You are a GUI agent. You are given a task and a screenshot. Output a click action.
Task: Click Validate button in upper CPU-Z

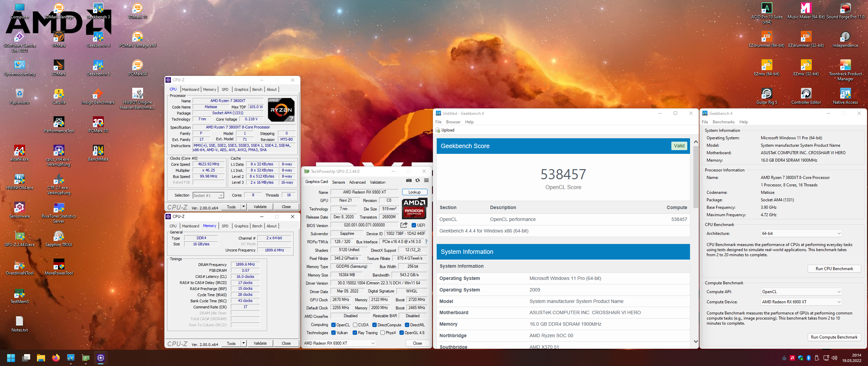[260, 207]
